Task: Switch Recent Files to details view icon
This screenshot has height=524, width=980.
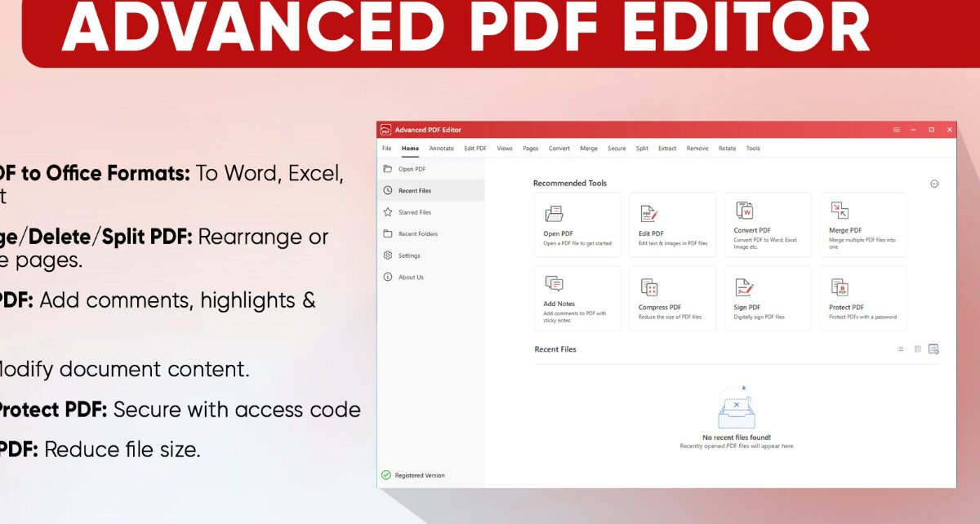Action: click(933, 349)
